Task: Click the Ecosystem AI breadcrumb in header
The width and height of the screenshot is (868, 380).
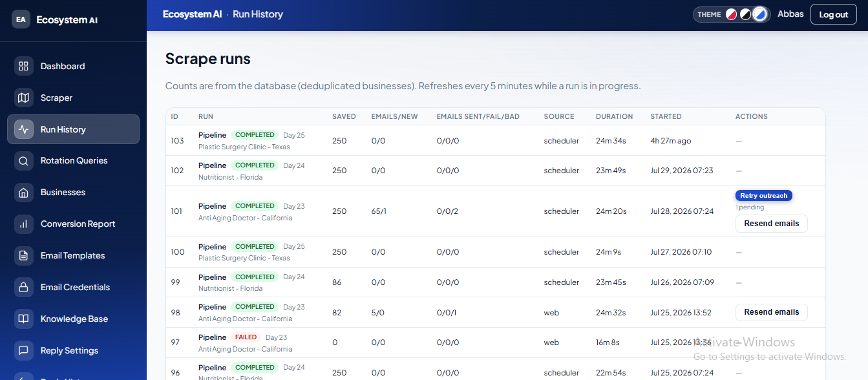Action: pyautogui.click(x=192, y=14)
